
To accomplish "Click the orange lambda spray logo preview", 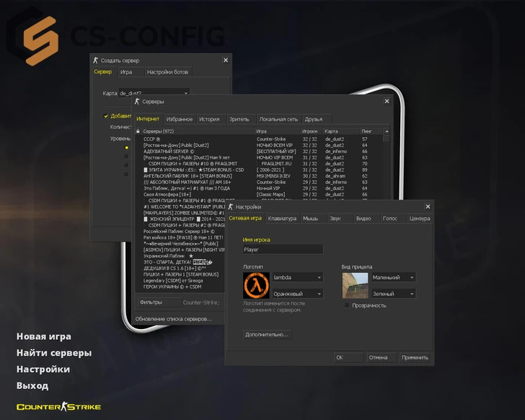I will point(257,285).
